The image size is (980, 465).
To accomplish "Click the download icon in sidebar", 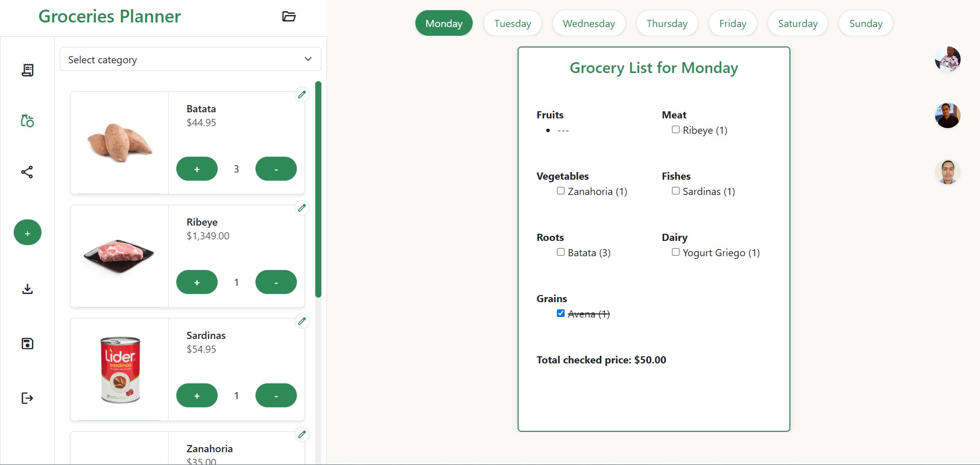I will point(28,289).
